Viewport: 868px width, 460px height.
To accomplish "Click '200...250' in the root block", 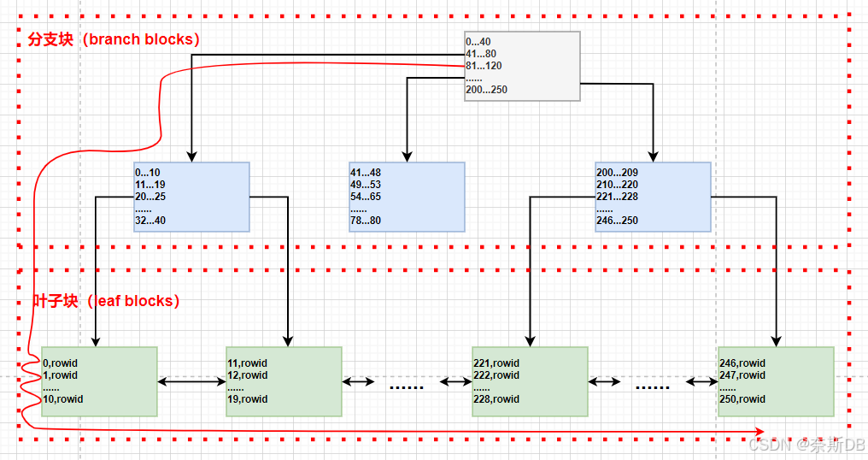I will pyautogui.click(x=487, y=89).
